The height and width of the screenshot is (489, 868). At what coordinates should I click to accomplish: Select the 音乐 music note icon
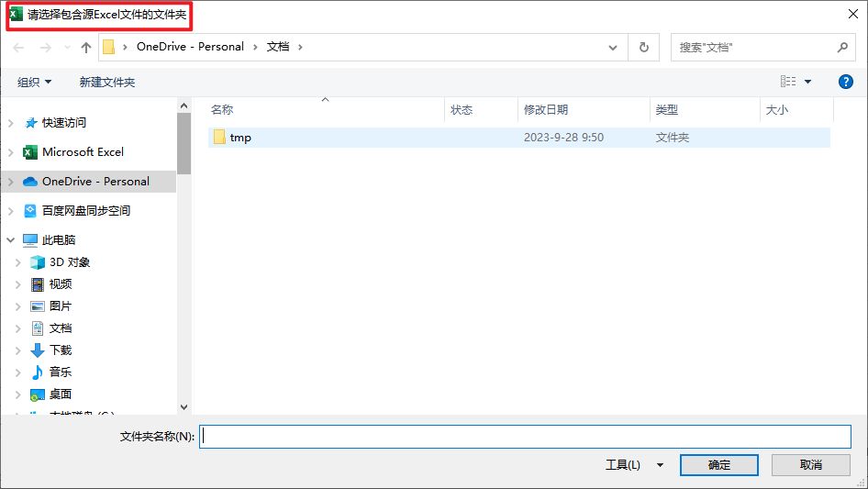point(38,372)
